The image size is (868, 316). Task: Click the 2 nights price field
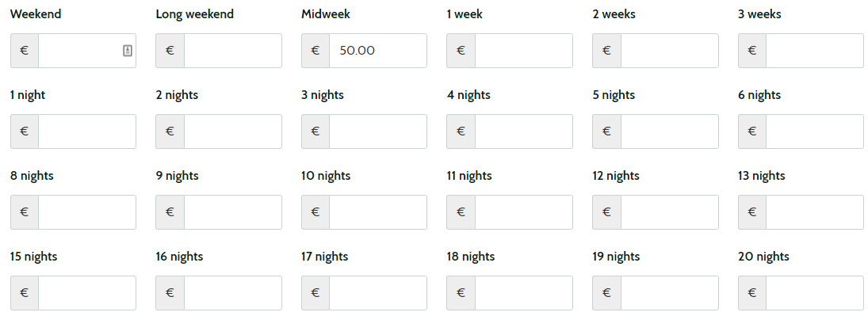232,131
